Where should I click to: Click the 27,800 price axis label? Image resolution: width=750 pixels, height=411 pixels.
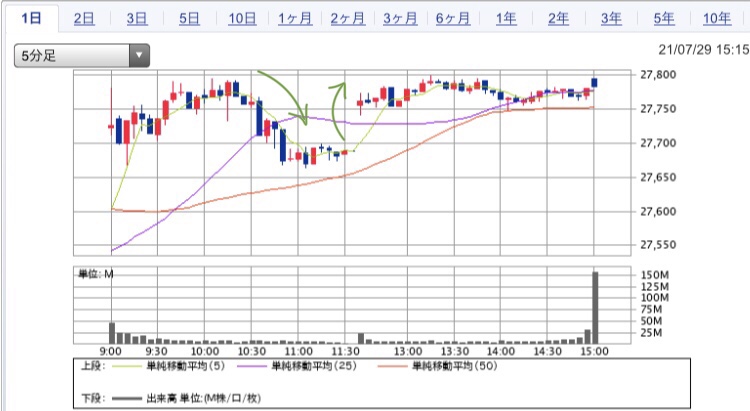tap(658, 75)
